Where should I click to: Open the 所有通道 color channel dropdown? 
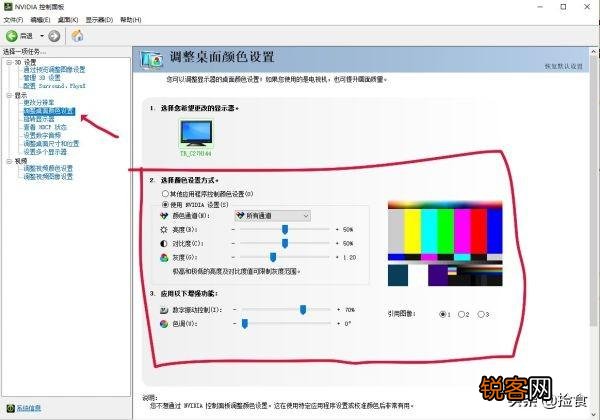tap(272, 216)
